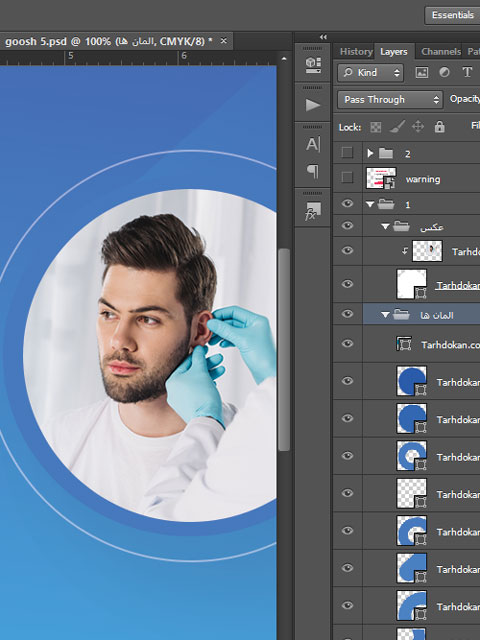Filter layers by adjustment layer icon
The image size is (480, 640).
(444, 73)
